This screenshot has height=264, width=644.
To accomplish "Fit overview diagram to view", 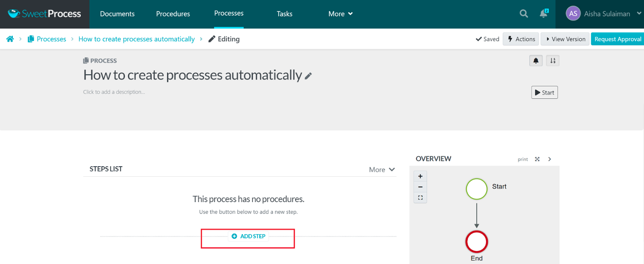I will point(420,198).
